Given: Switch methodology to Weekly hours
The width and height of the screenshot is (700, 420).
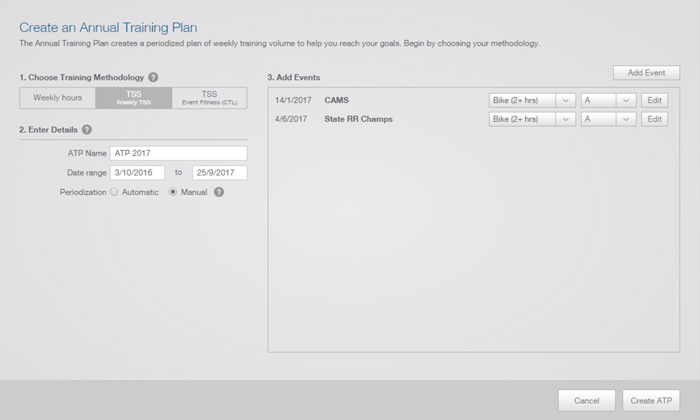Looking at the screenshot, I should 58,98.
